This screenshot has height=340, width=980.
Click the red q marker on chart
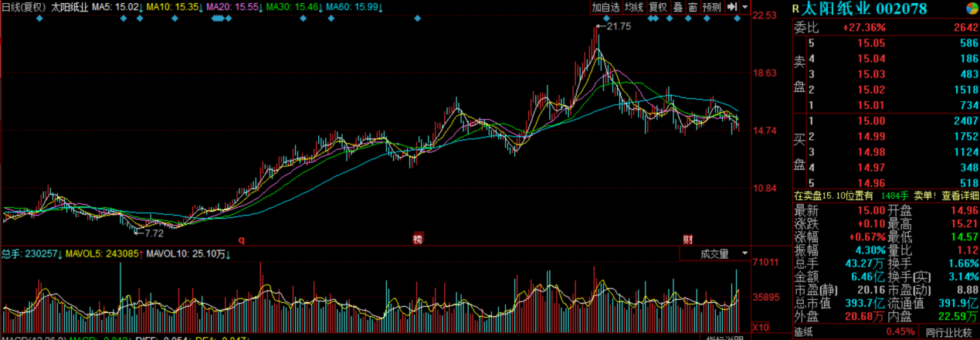(240, 239)
